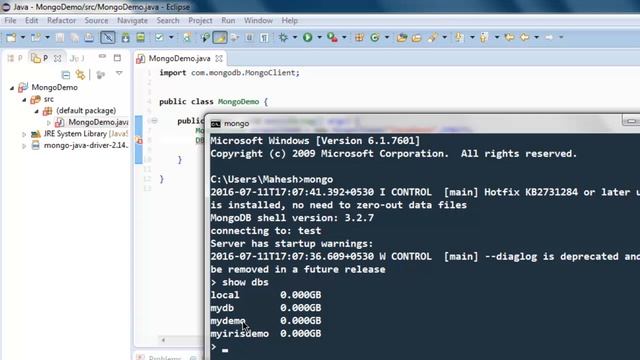This screenshot has width=640, height=360.
Task: Toggle Mark Occurrences highlighter button
Action: [220, 38]
